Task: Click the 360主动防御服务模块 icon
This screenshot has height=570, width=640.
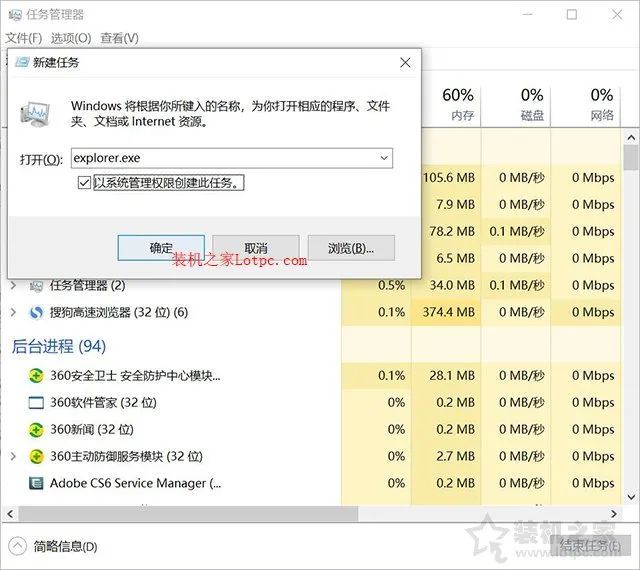Action: (36, 456)
